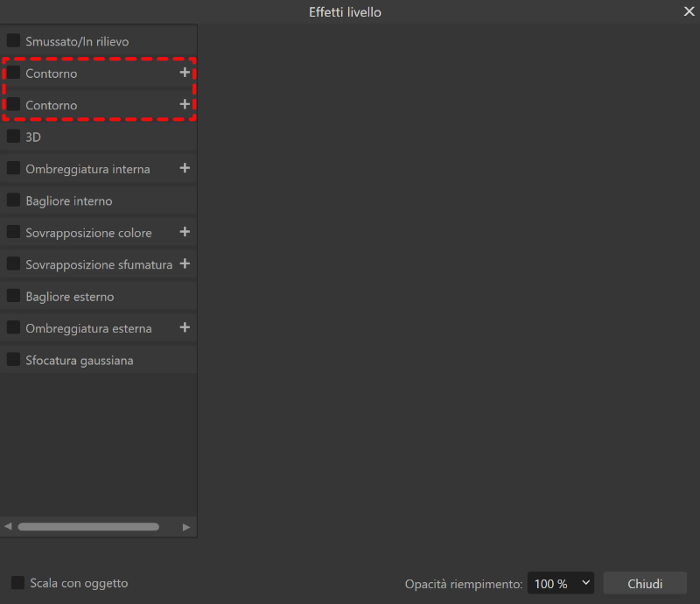The height and width of the screenshot is (604, 700).
Task: Select the Smussato/In rilievo row label
Action: (x=77, y=41)
